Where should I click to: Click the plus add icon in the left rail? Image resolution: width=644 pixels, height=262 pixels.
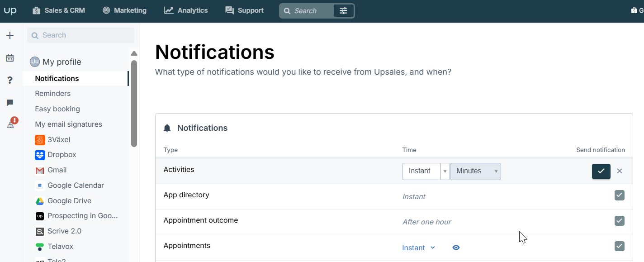[x=10, y=35]
